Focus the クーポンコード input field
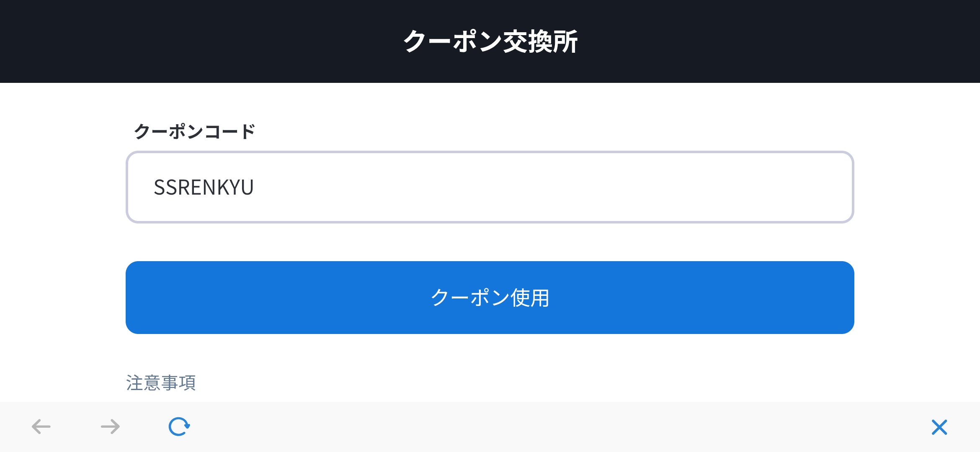The width and height of the screenshot is (980, 452). (489, 187)
